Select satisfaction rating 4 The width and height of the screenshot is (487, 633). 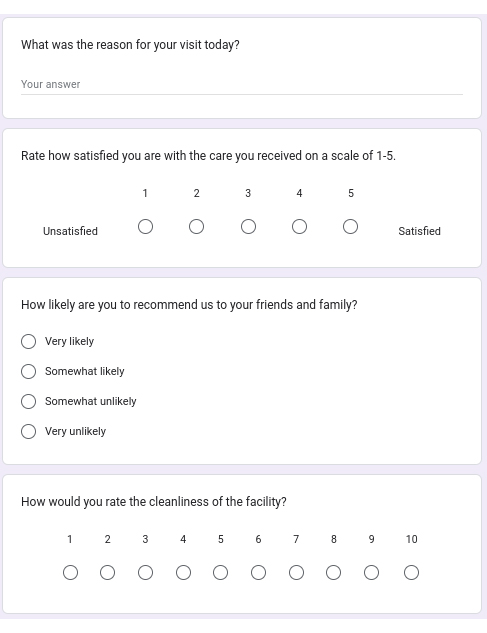click(x=299, y=226)
